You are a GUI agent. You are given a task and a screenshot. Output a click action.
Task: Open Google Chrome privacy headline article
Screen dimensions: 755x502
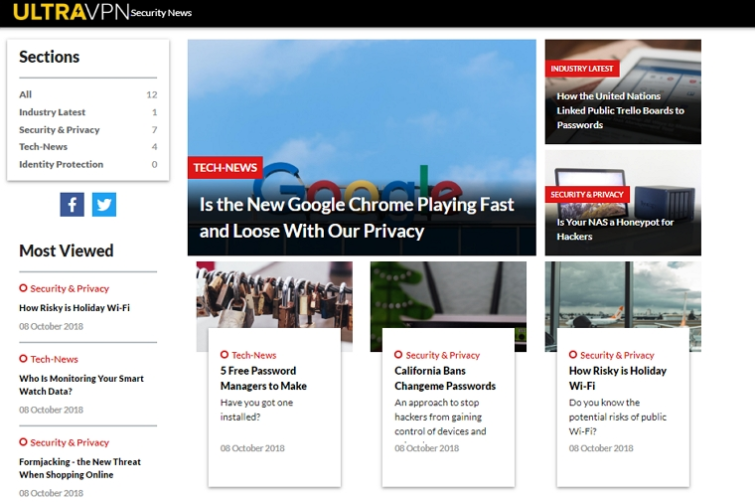click(356, 218)
